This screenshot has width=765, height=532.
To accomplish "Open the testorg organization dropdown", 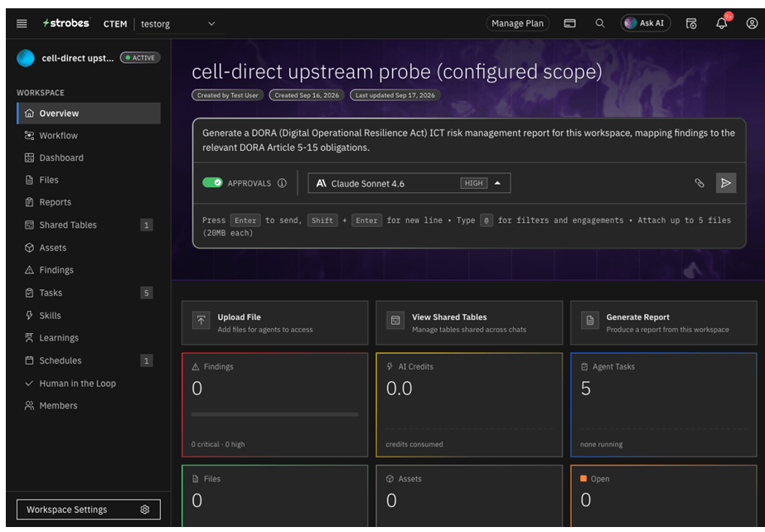I will click(x=178, y=23).
